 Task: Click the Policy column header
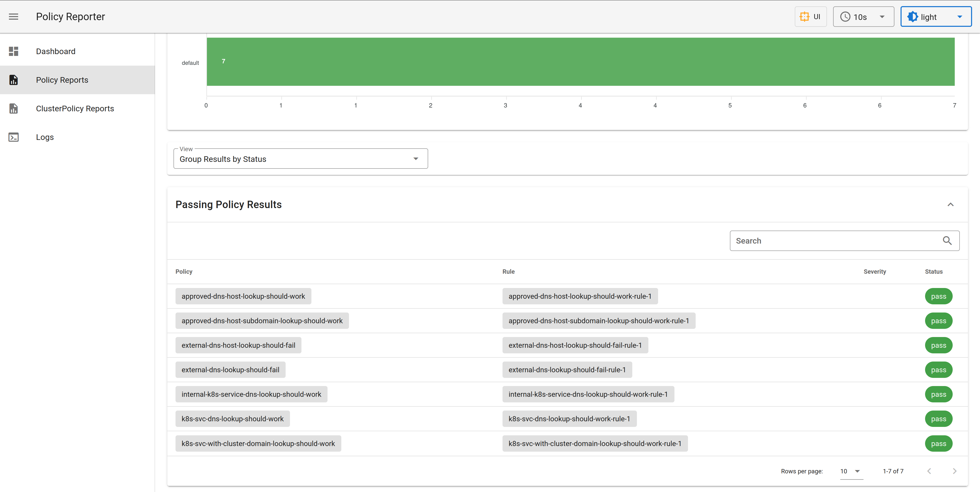click(184, 271)
